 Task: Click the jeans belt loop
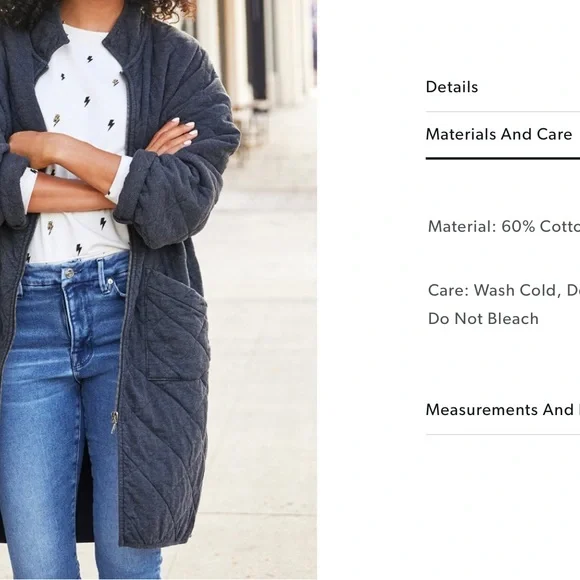click(101, 274)
